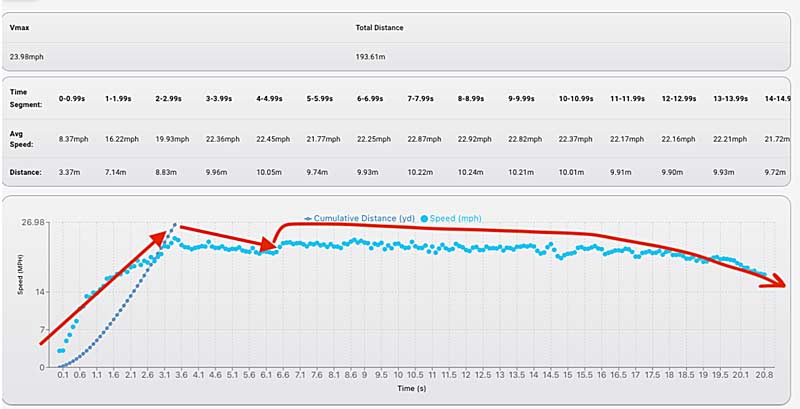Image resolution: width=800 pixels, height=409 pixels.
Task: Click the 4-4.99s time segment header
Action: pyautogui.click(x=269, y=98)
